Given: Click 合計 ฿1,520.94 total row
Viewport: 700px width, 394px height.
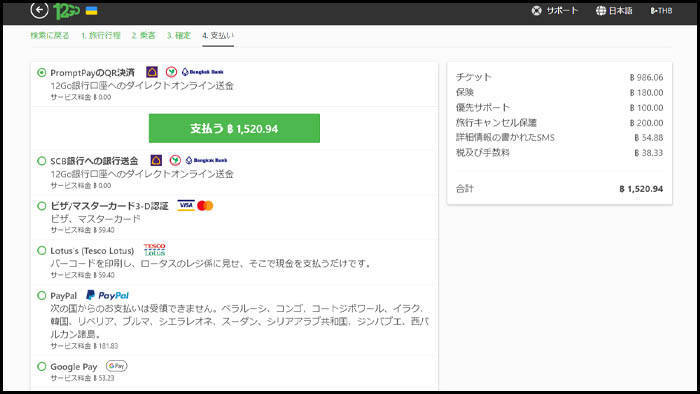Looking at the screenshot, I should [x=559, y=189].
